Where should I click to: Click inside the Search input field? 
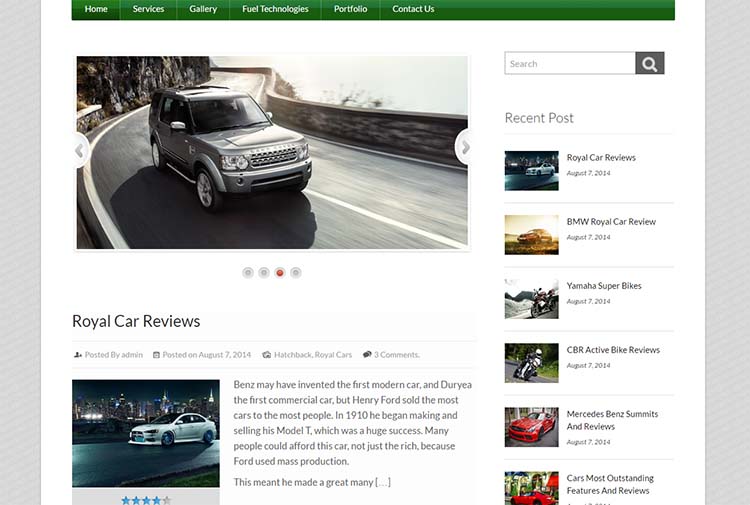570,63
